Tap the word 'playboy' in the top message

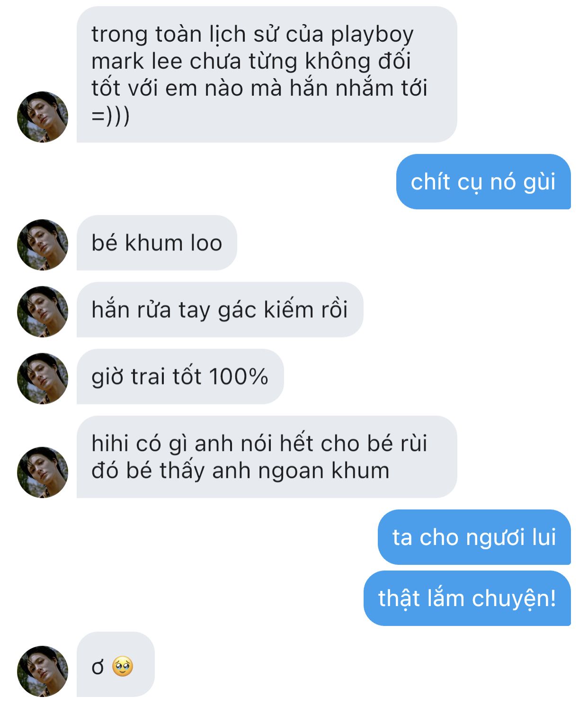click(x=372, y=35)
